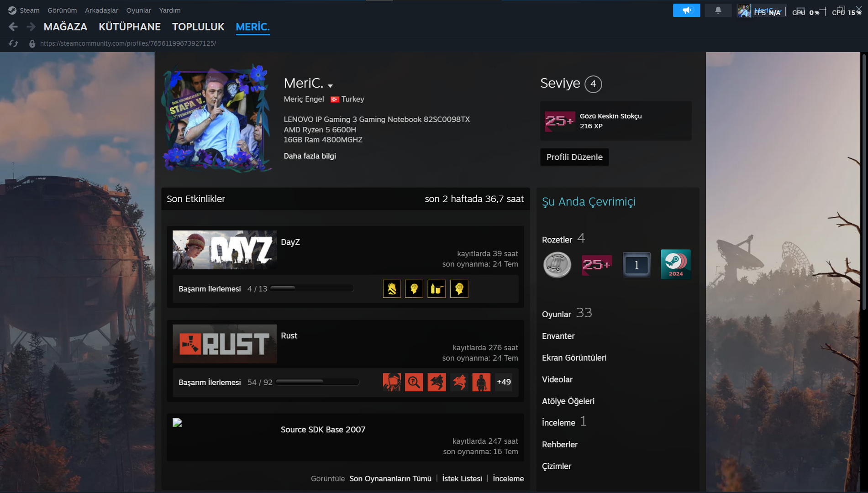The image size is (868, 493).
Task: Open the DayZ game title link
Action: click(x=290, y=242)
